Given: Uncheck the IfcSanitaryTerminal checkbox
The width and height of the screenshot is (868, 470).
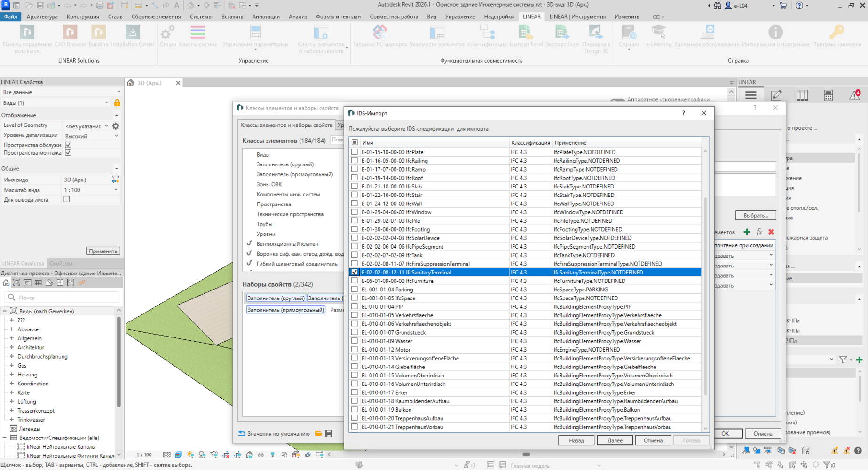Looking at the screenshot, I should point(355,272).
